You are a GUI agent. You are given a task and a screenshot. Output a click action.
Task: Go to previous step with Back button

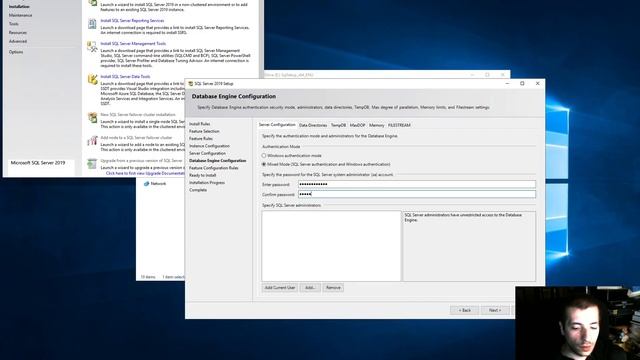464,310
